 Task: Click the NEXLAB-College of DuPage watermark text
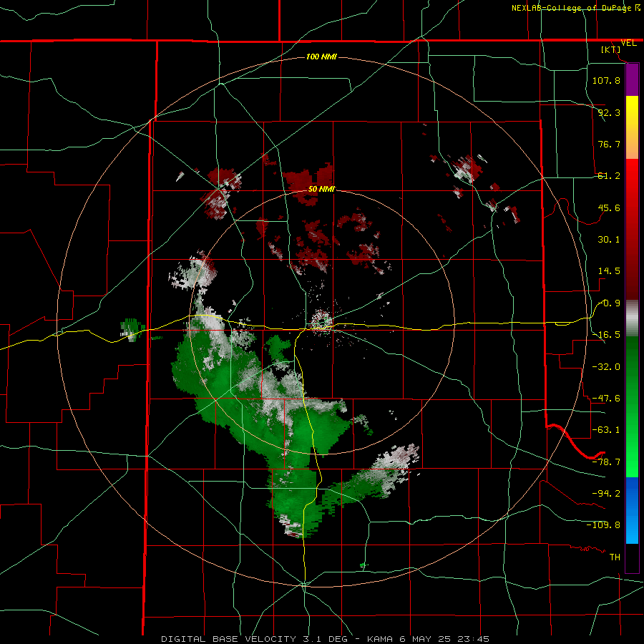pyautogui.click(x=575, y=8)
